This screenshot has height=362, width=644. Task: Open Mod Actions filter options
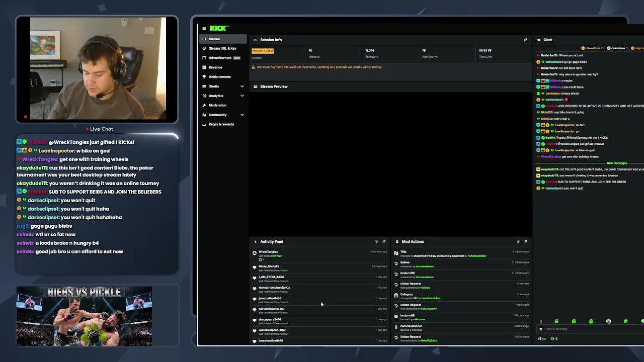[x=518, y=242]
